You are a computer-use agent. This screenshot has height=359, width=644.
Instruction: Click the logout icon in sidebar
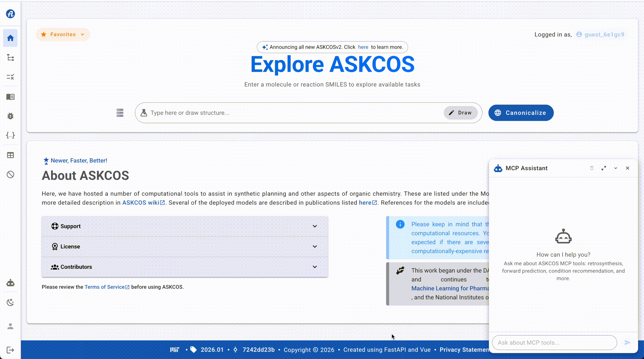pos(10,350)
